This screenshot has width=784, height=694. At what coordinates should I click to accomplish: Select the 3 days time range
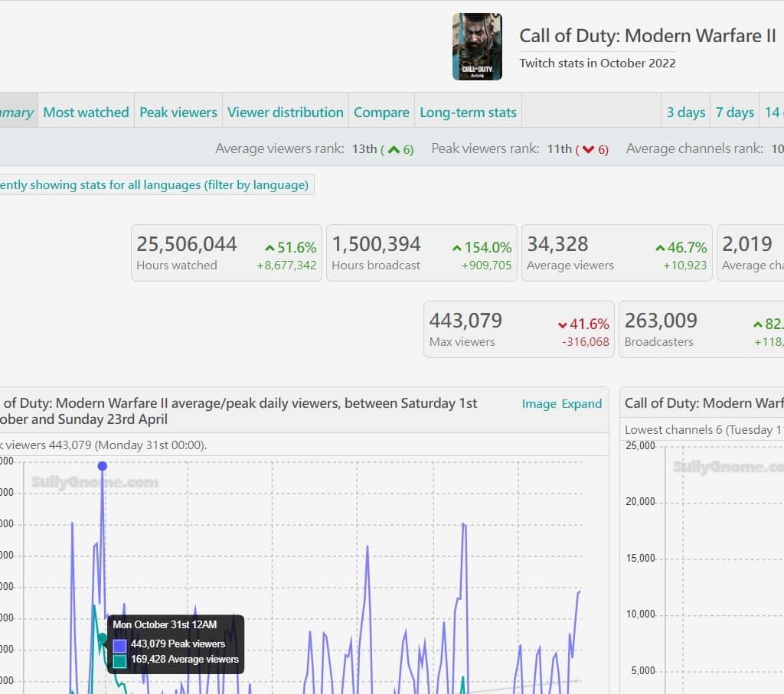(x=685, y=112)
